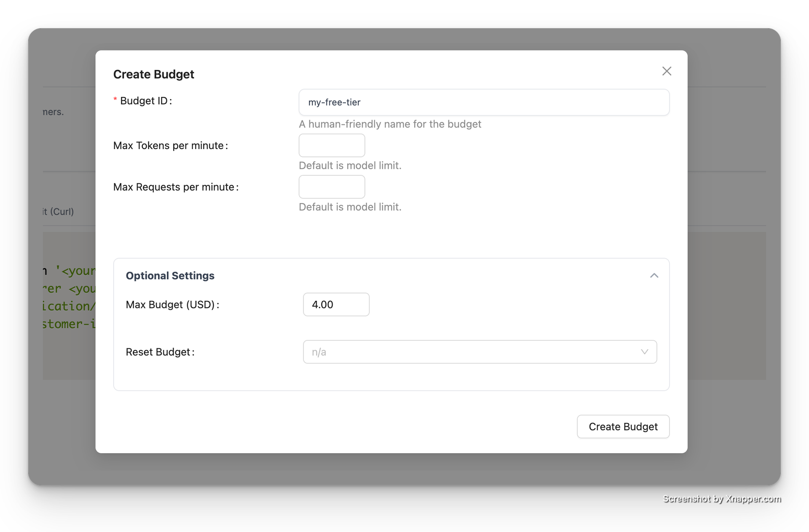The width and height of the screenshot is (809, 532).
Task: Click the Reset Budget dropdown chevron icon
Action: point(645,352)
